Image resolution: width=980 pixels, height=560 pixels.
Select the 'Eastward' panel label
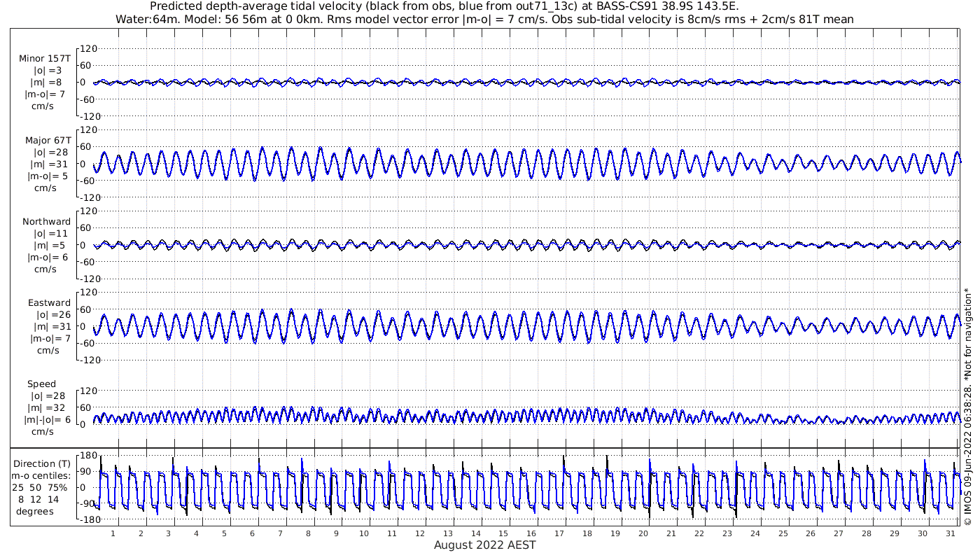tap(49, 303)
